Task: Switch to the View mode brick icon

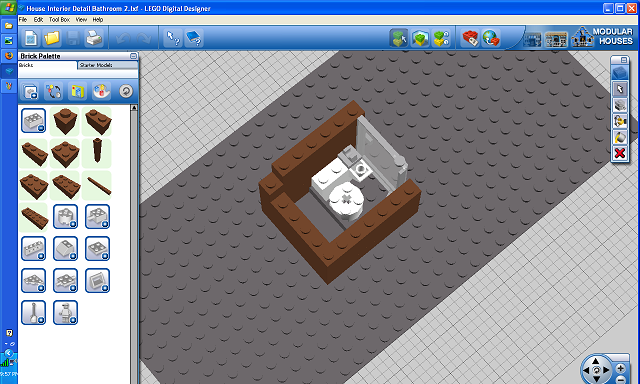Action: click(x=420, y=38)
